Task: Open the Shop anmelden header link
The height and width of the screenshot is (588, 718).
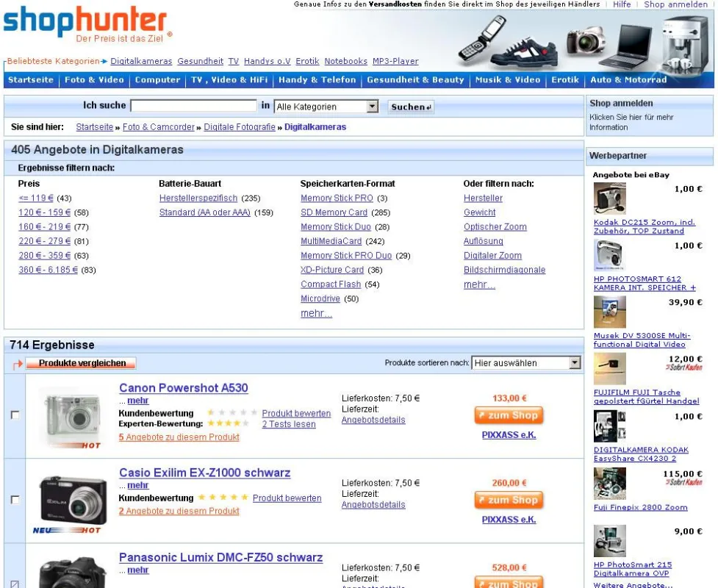Action: click(675, 4)
